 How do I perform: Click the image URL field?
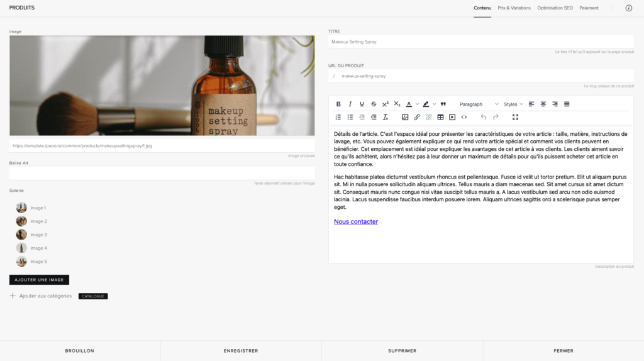(x=162, y=146)
